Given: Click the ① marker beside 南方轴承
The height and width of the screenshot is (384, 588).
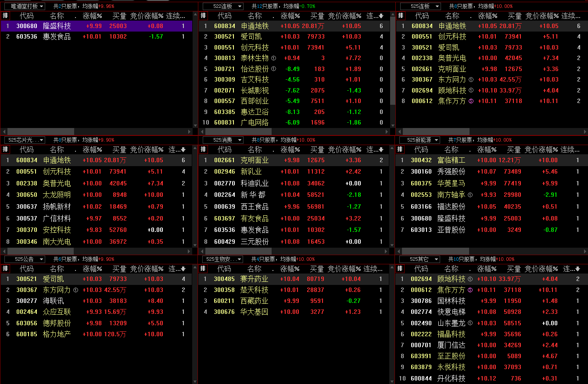Looking at the screenshot, I should pyautogui.click(x=470, y=195).
